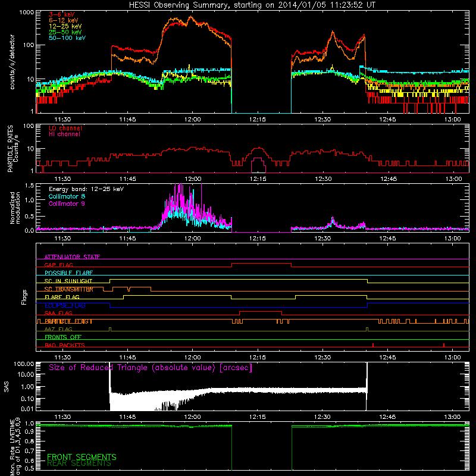
Task: Click the ECLIPSE FLAG label
Action: 65,305
